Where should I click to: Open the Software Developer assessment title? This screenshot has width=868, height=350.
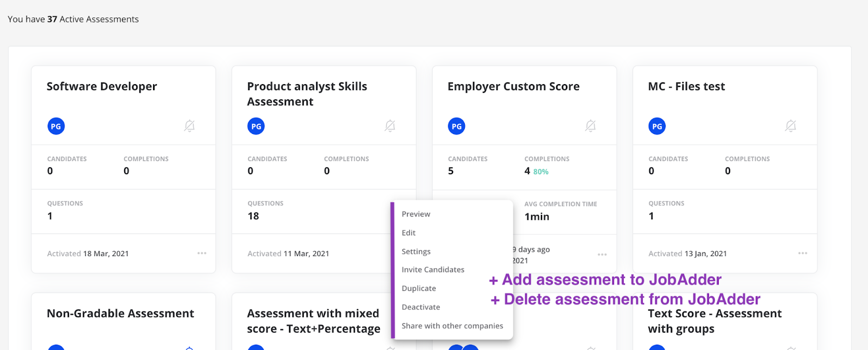102,87
